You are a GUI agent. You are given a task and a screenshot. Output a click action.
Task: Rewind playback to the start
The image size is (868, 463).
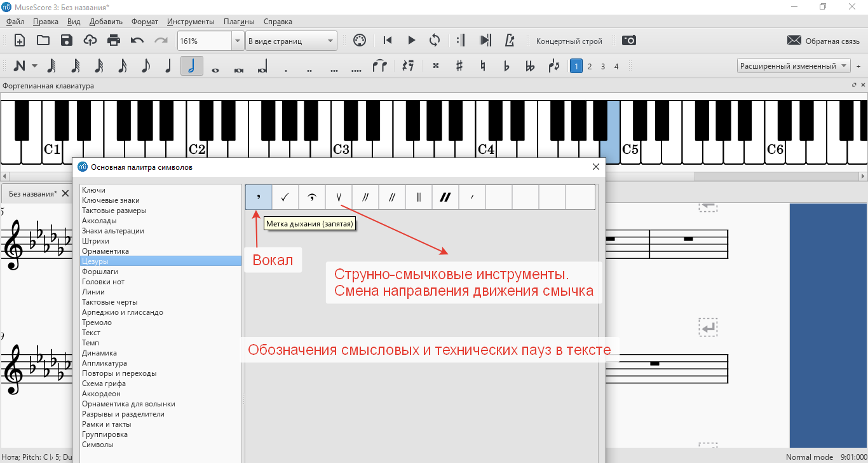coord(388,41)
